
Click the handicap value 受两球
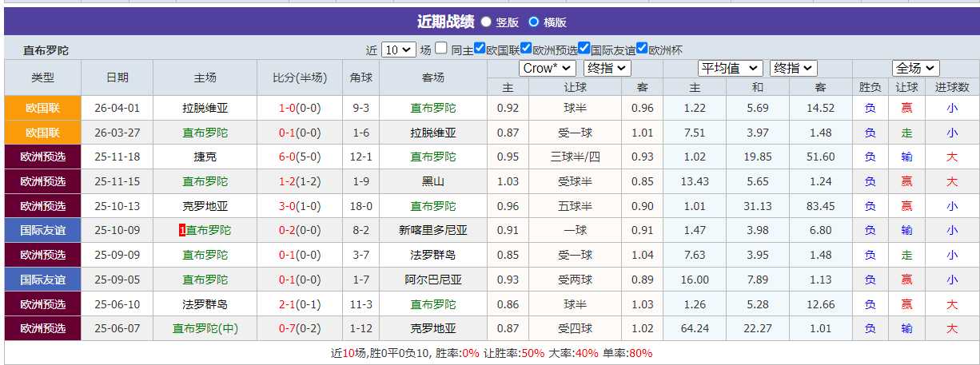[575, 280]
